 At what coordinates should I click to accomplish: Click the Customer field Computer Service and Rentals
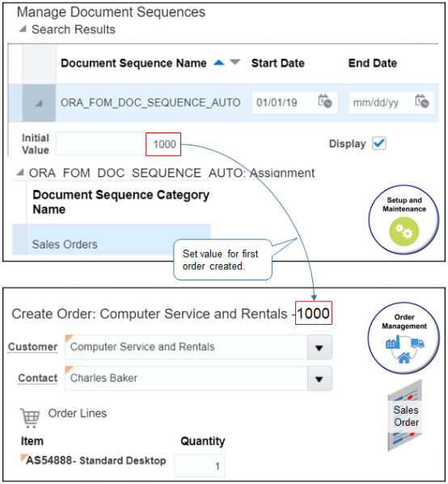pos(186,347)
